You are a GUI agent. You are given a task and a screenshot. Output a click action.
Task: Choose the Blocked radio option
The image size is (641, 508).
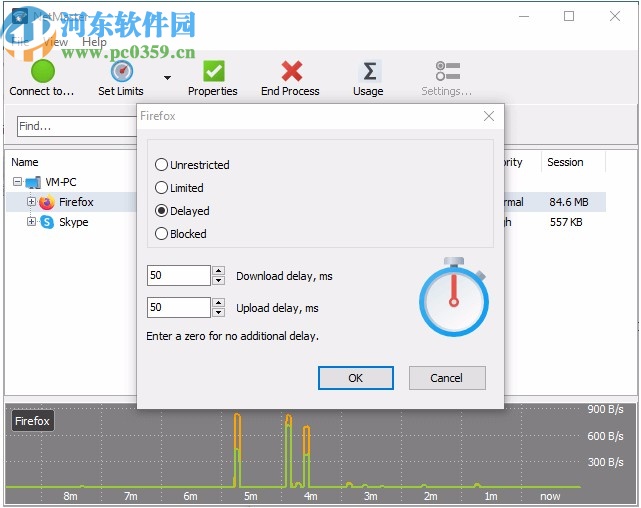(x=161, y=233)
